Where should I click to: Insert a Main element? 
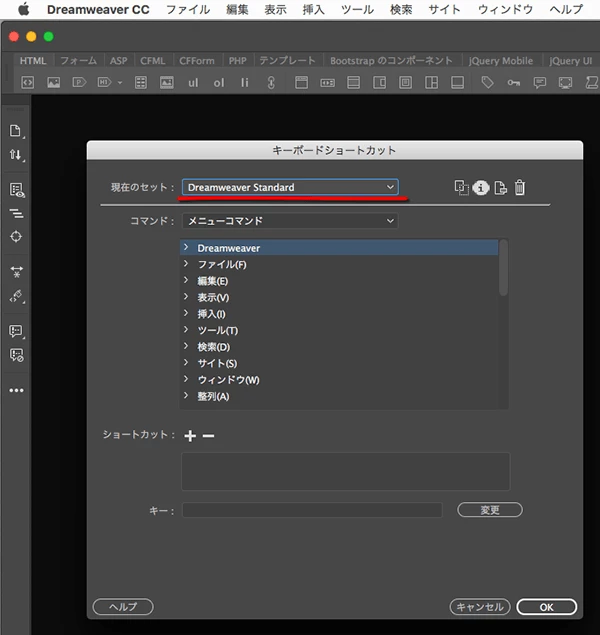(353, 83)
